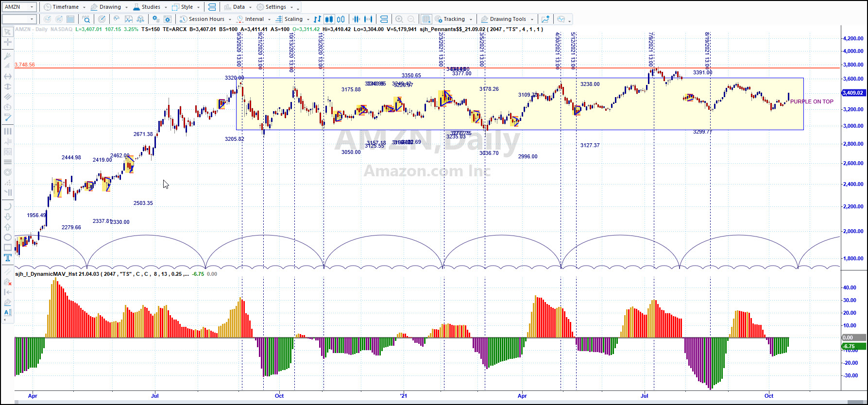Click the 3391.00 price label
This screenshot has width=868, height=405.
702,72
